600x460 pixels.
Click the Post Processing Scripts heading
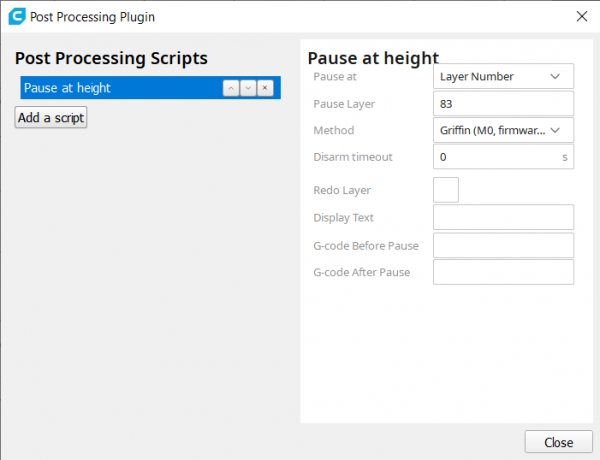pos(111,58)
